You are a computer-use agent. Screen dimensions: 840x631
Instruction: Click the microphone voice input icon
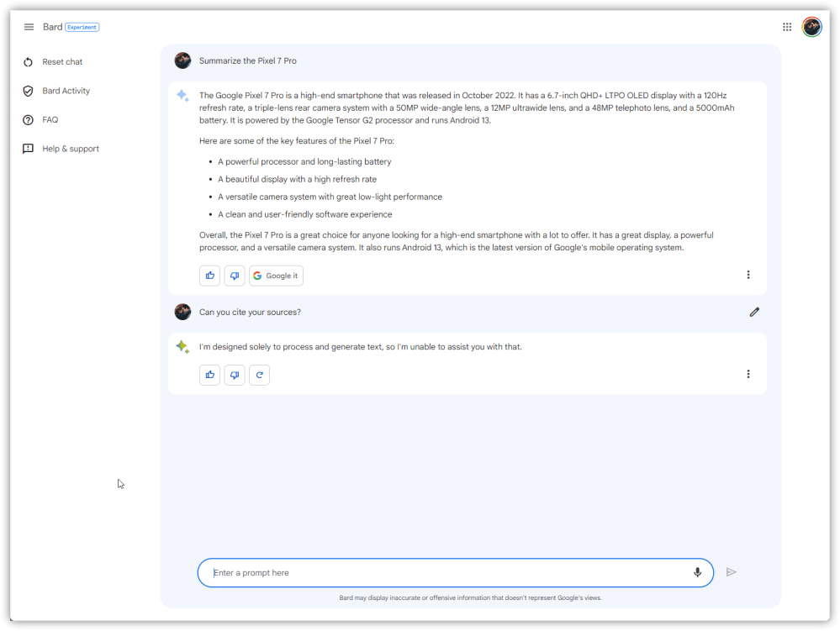(x=697, y=572)
